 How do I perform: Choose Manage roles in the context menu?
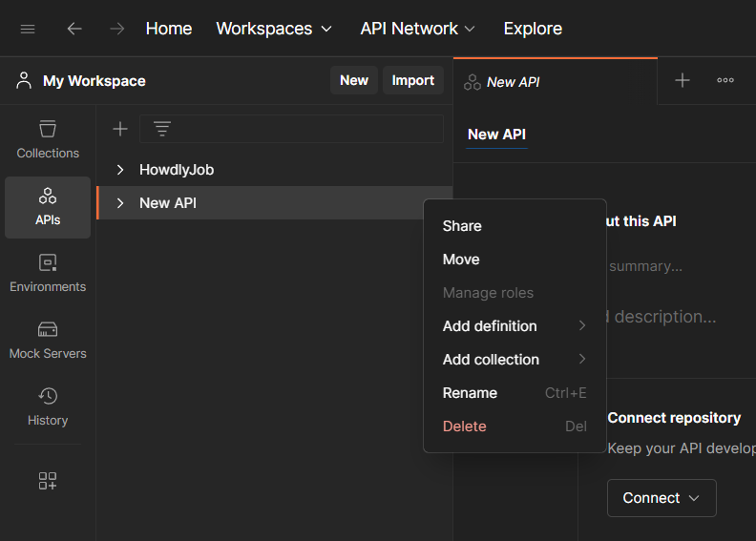514,293
